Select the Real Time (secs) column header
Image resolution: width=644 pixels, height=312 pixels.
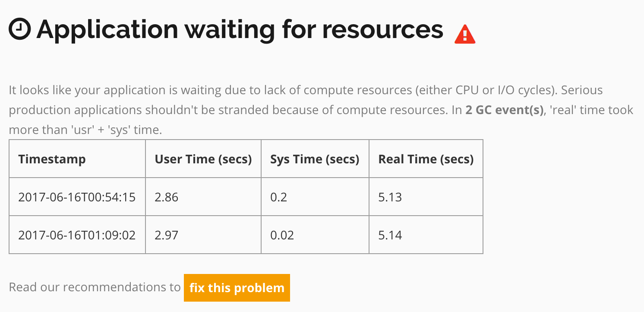tap(426, 159)
